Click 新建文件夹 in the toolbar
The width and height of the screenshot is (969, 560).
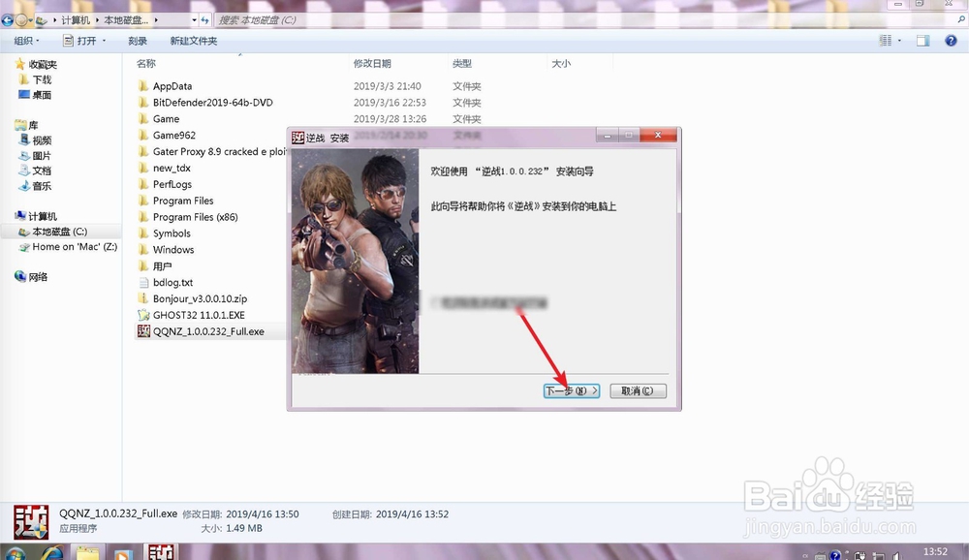tap(194, 41)
